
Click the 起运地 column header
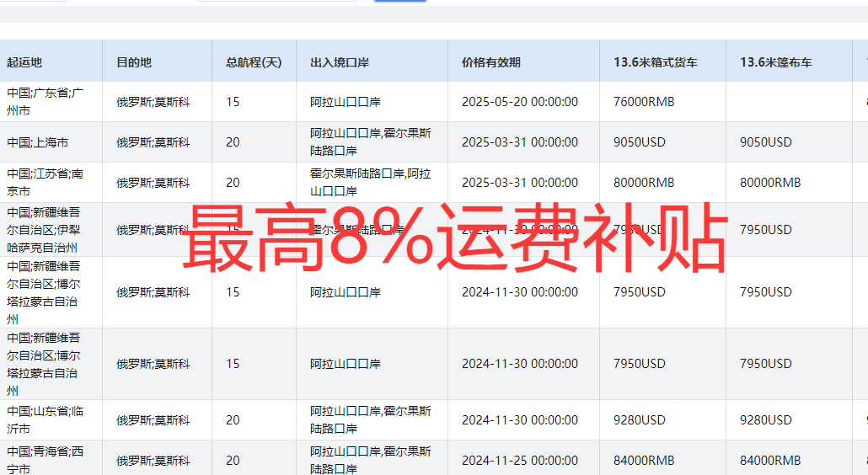pos(24,62)
